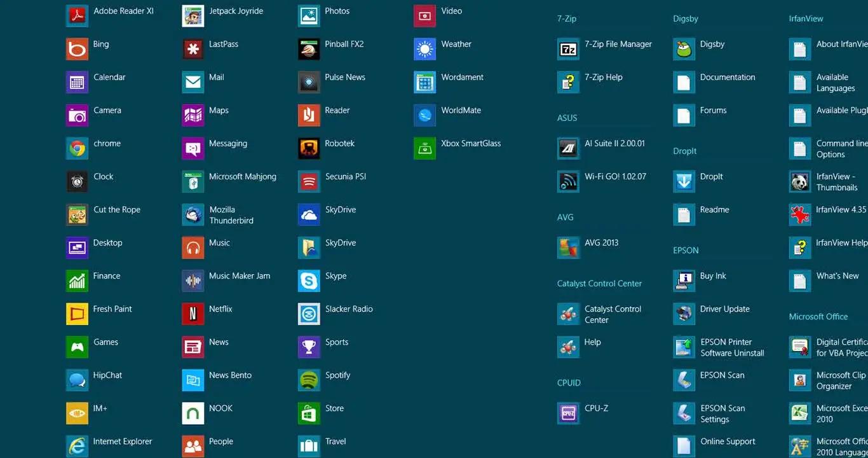Launch the Wordament icon

pos(425,82)
